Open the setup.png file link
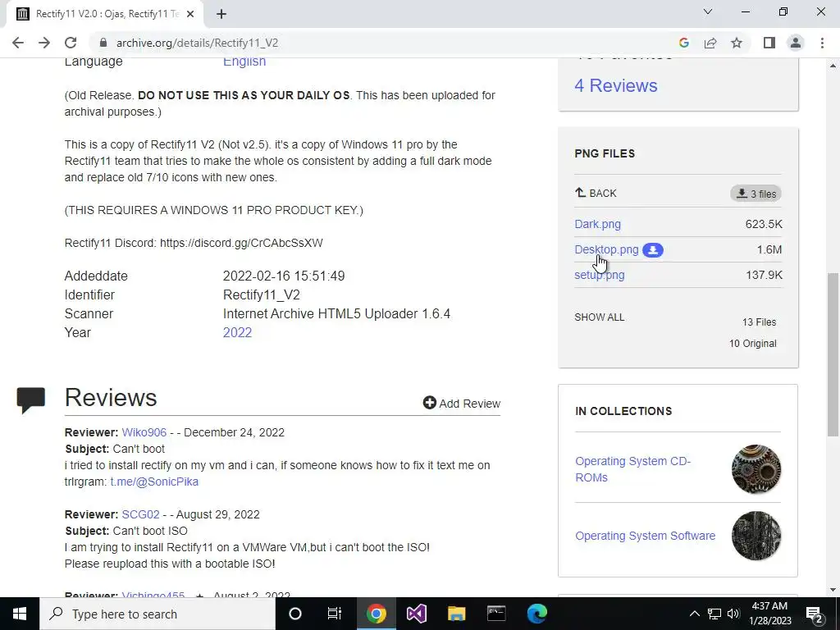This screenshot has height=630, width=840. click(x=600, y=276)
